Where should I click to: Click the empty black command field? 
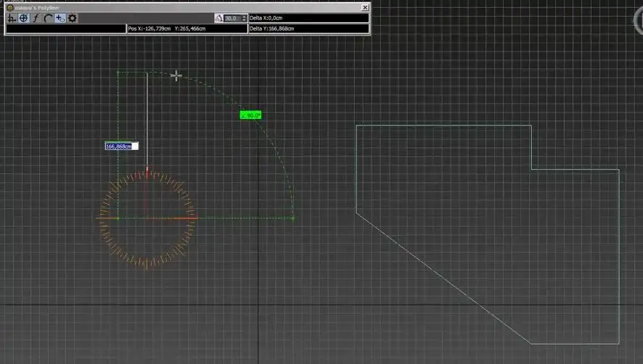tap(66, 29)
